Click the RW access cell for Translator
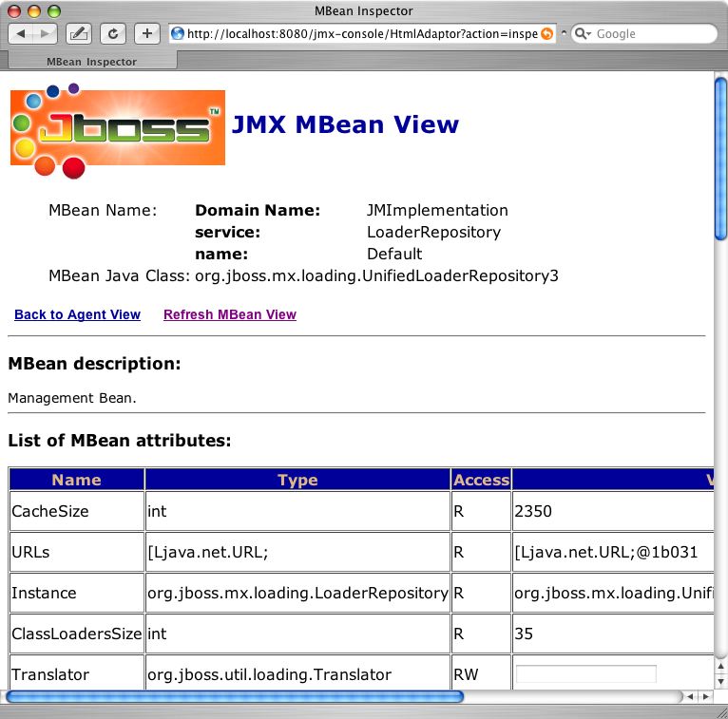The height and width of the screenshot is (719, 728). (481, 674)
